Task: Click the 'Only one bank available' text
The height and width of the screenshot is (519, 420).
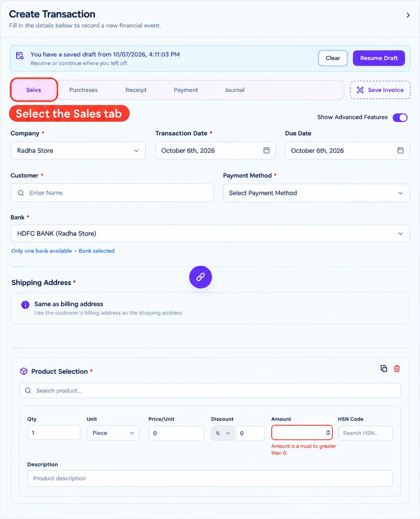Action: coord(41,251)
